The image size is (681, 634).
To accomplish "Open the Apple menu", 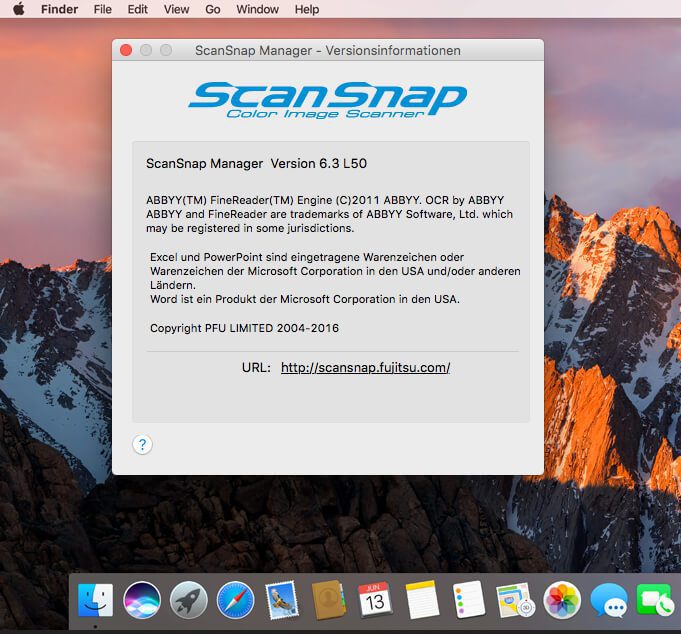I will [18, 9].
